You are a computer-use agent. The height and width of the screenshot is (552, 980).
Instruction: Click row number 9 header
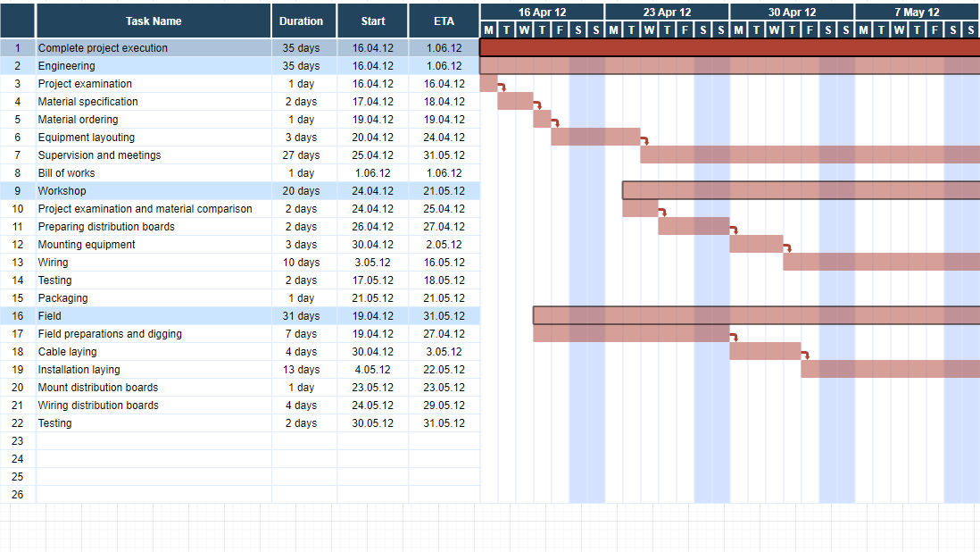tap(18, 191)
